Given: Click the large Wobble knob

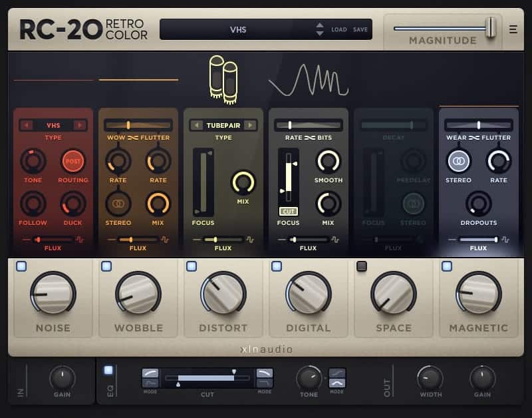Looking at the screenshot, I should click(138, 294).
